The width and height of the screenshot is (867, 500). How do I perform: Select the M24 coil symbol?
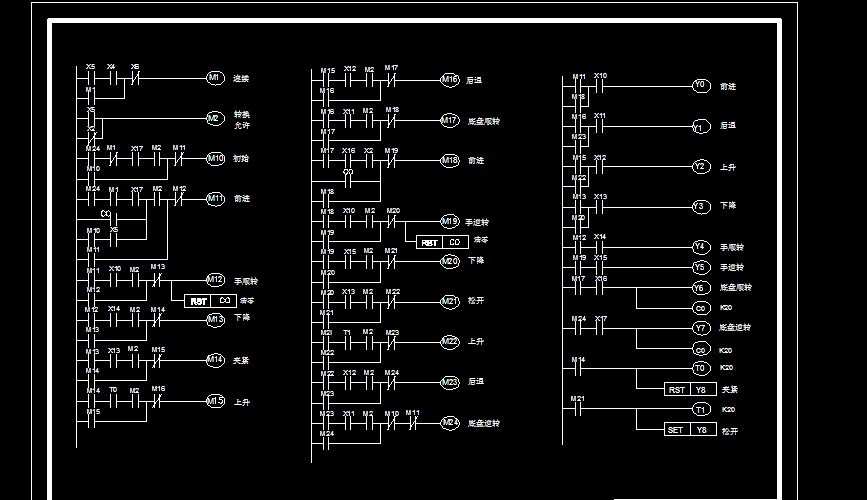click(450, 423)
